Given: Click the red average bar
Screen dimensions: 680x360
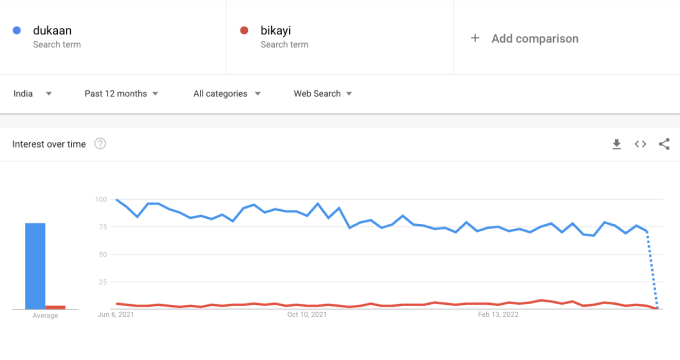Looking at the screenshot, I should (55, 307).
